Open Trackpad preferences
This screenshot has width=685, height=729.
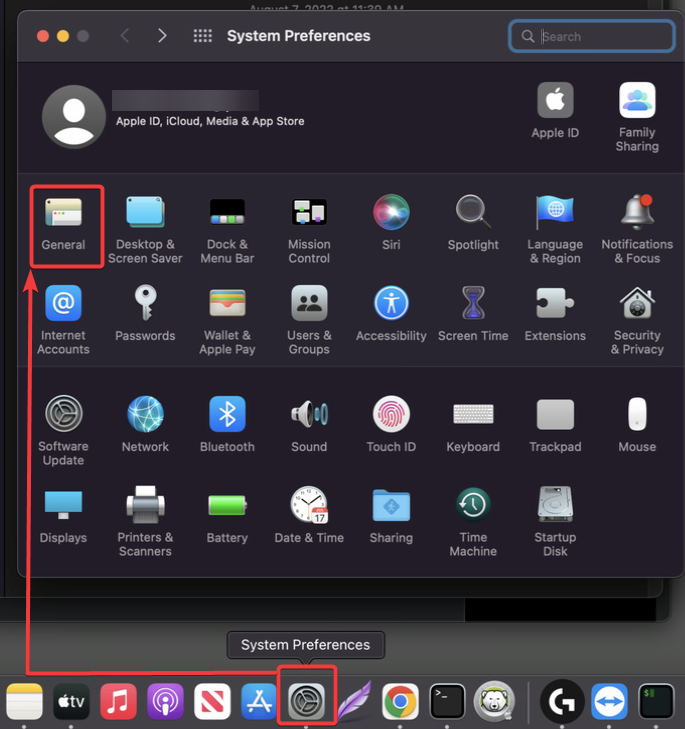coord(555,425)
